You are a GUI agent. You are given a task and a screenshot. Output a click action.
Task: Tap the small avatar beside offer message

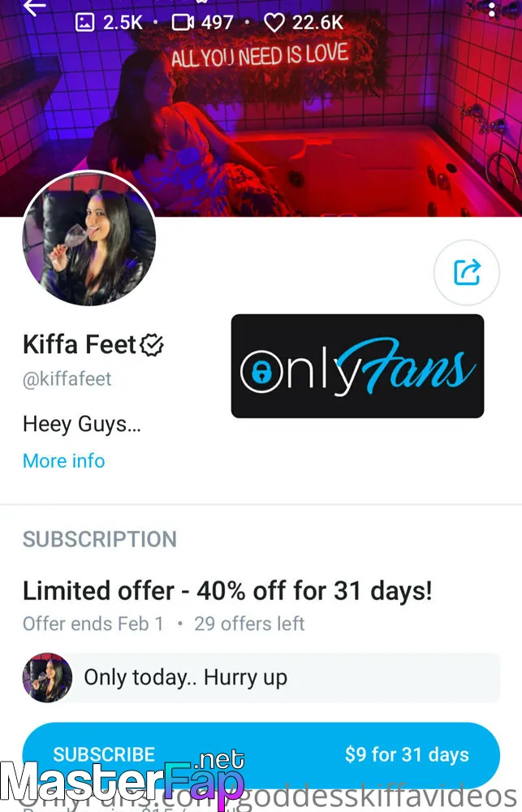click(x=47, y=677)
